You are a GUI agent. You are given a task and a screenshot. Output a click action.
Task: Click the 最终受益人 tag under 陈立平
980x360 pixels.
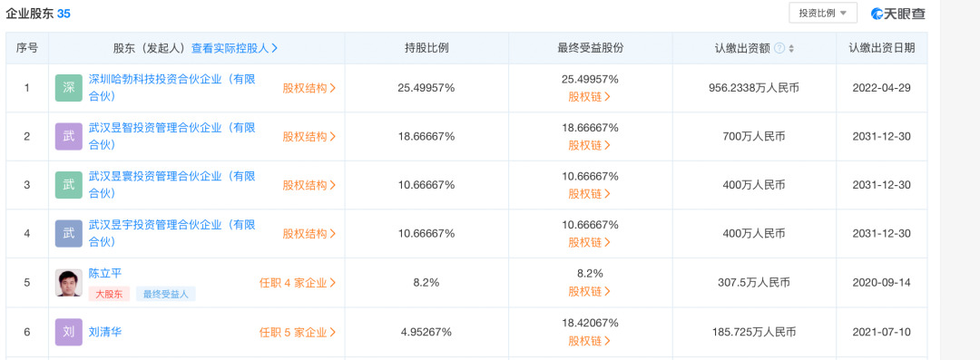tap(166, 294)
